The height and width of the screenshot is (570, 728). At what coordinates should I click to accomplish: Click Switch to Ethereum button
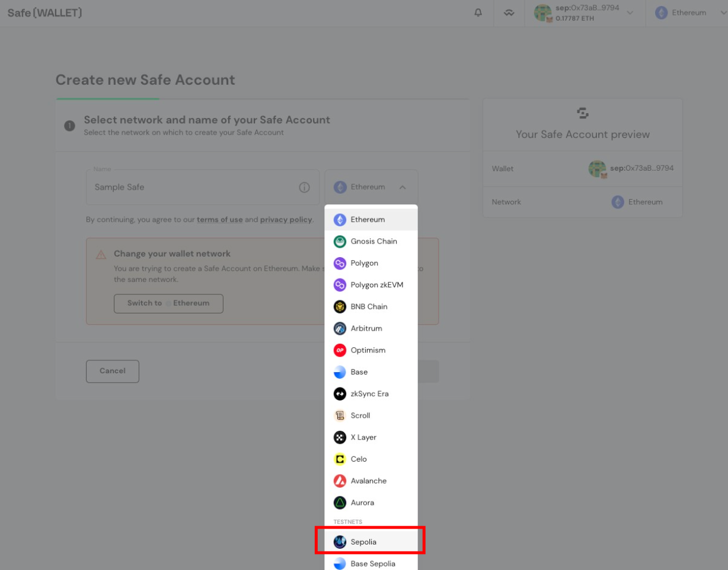coord(168,303)
